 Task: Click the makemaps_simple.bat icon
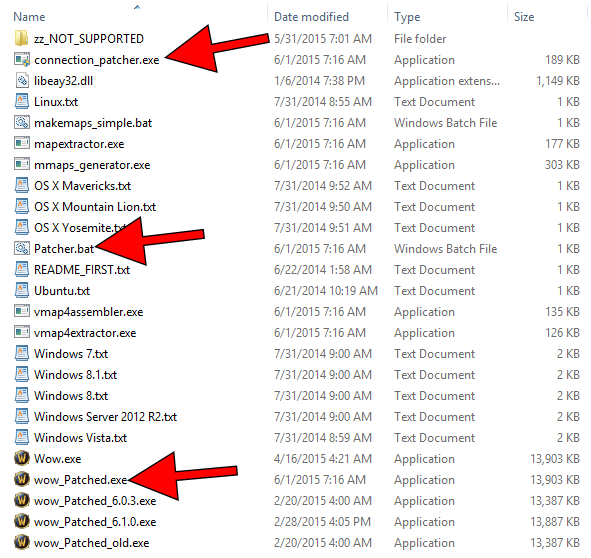(x=21, y=123)
